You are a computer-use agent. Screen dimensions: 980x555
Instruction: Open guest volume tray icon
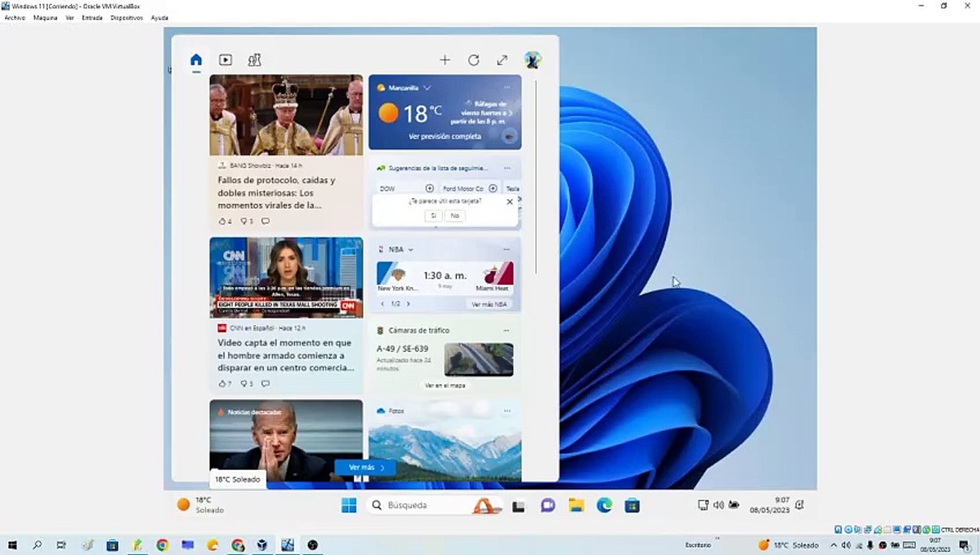coord(718,505)
